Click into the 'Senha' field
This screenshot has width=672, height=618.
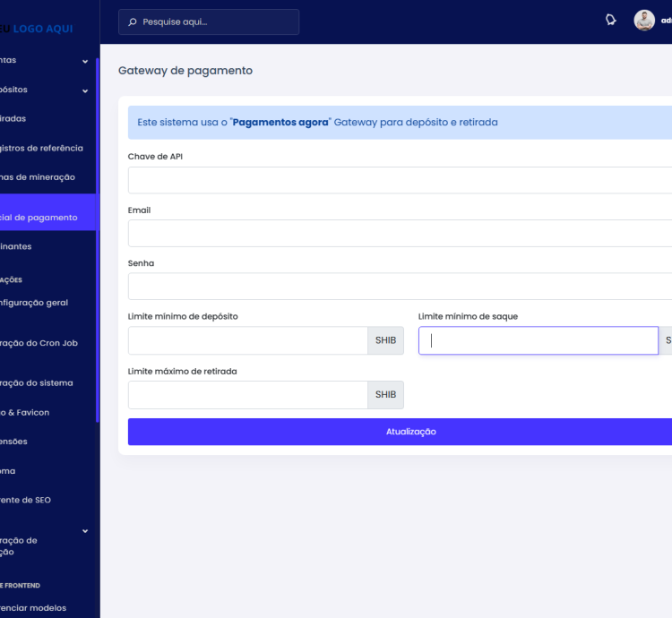coord(400,287)
